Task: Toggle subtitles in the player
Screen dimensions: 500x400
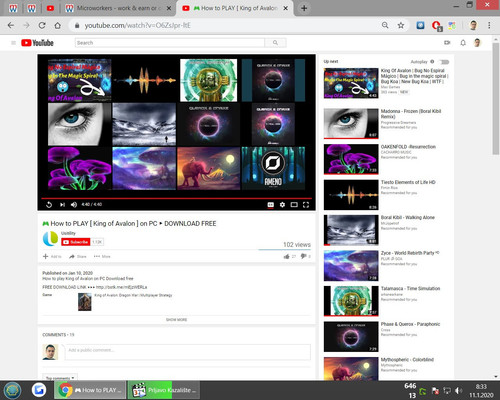Action: pyautogui.click(x=271, y=205)
